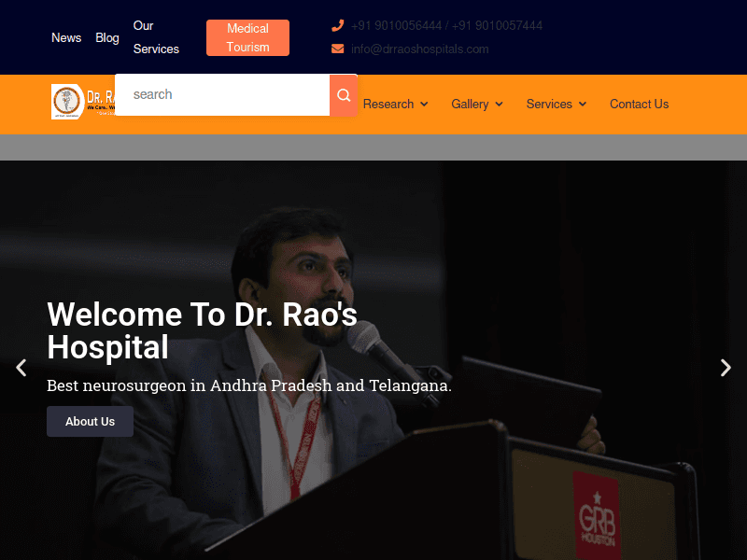Click the email envelope icon
This screenshot has width=747, height=560.
click(337, 49)
